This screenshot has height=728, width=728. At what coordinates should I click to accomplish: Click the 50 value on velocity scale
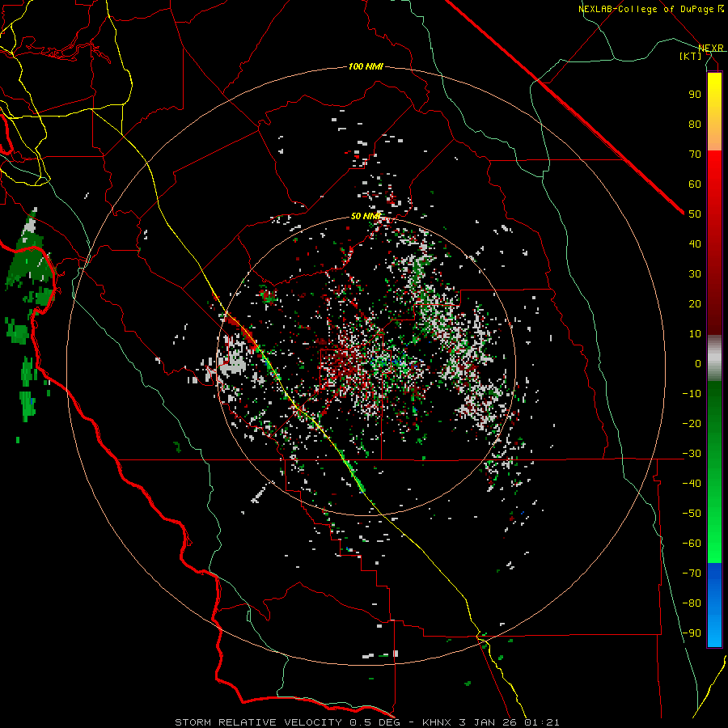coord(695,214)
